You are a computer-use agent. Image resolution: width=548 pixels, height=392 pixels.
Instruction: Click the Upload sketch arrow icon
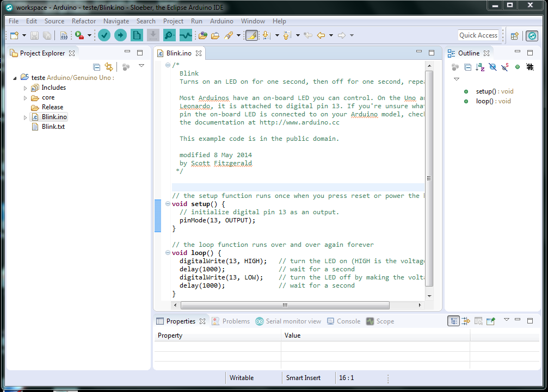click(120, 35)
